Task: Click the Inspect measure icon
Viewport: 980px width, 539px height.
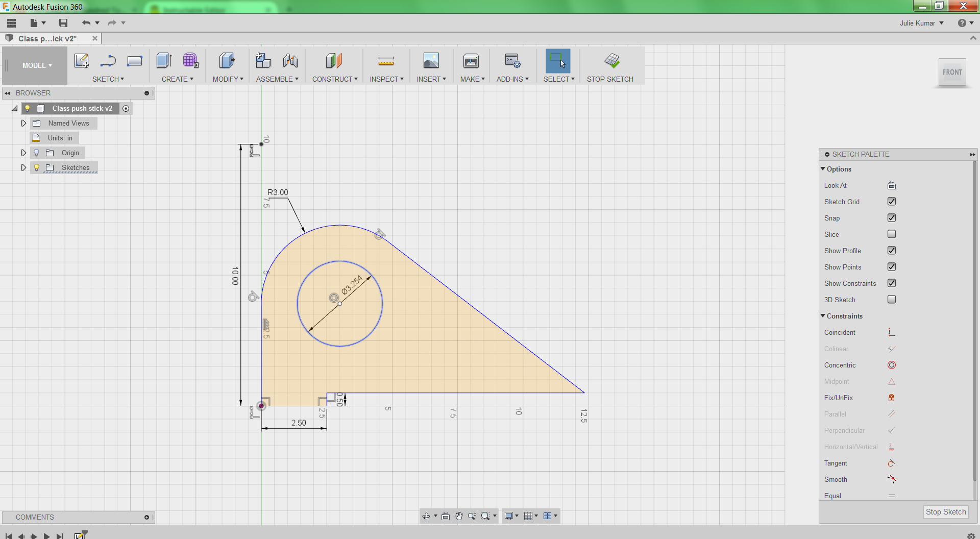Action: pos(386,61)
